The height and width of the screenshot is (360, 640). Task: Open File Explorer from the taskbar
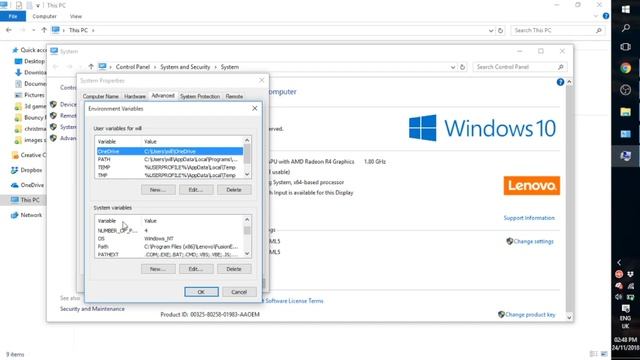pos(625,112)
